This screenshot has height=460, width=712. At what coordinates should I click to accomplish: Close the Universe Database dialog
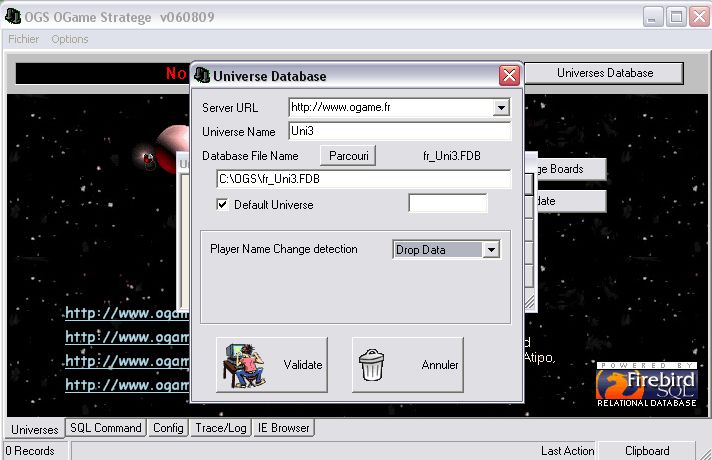509,76
